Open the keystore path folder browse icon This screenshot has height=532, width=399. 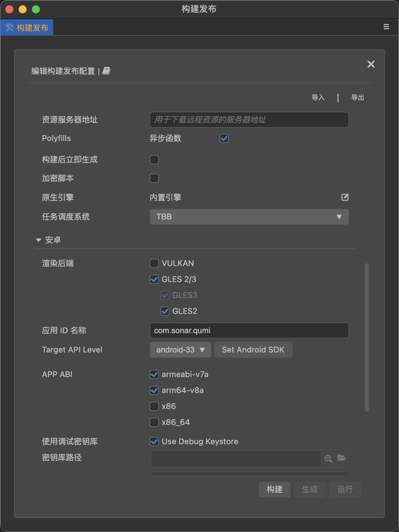341,458
